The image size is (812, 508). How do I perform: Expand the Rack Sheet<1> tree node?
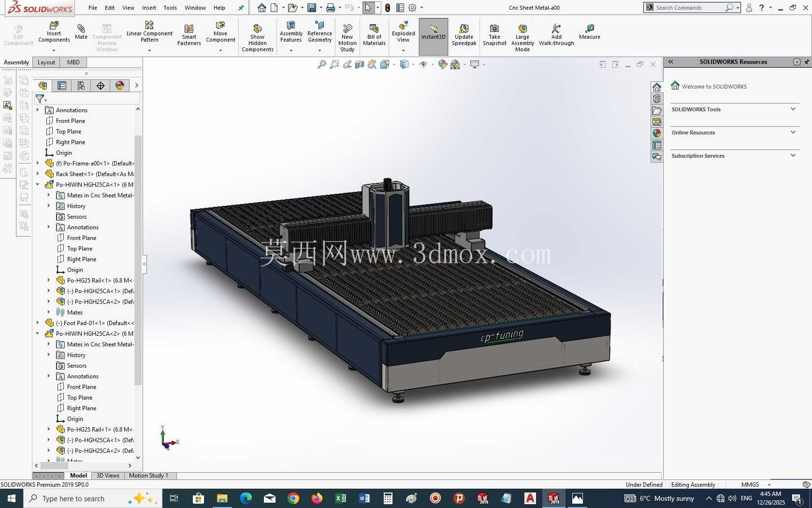(x=38, y=174)
